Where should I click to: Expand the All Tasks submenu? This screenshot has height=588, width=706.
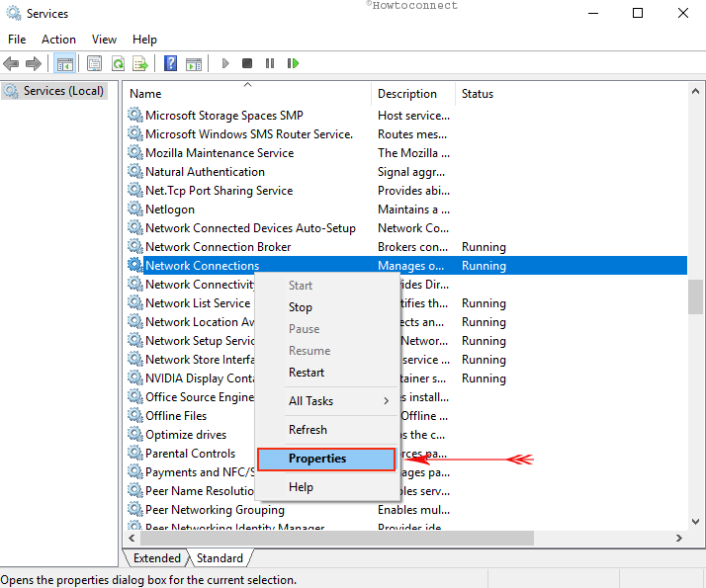coord(327,401)
